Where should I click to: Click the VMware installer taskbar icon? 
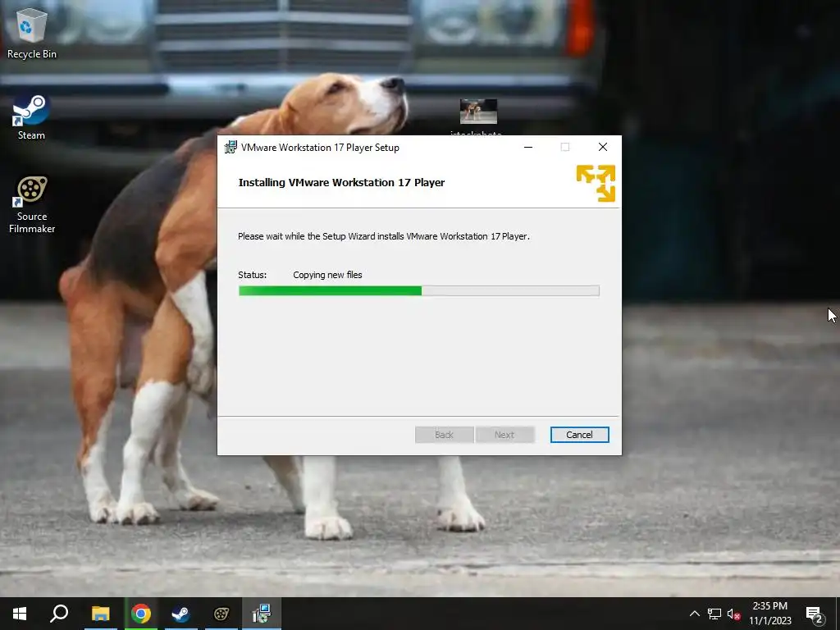(262, 614)
